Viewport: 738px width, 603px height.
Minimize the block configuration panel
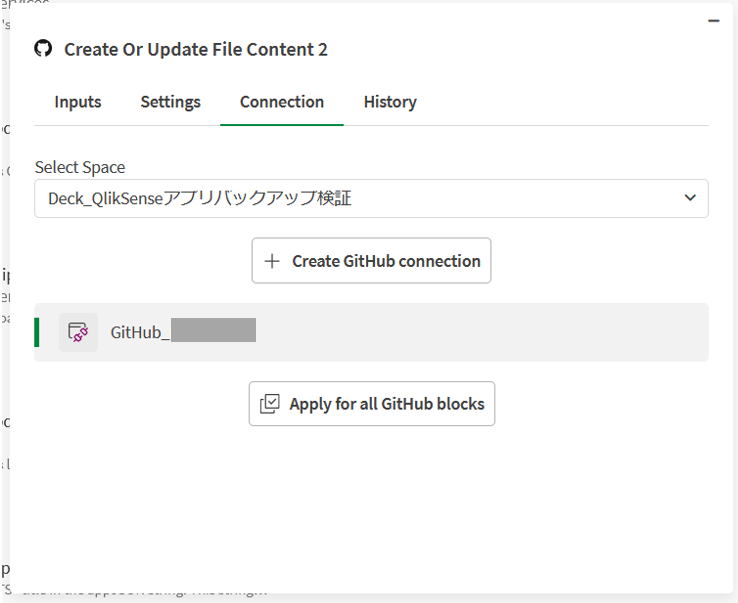tap(714, 21)
